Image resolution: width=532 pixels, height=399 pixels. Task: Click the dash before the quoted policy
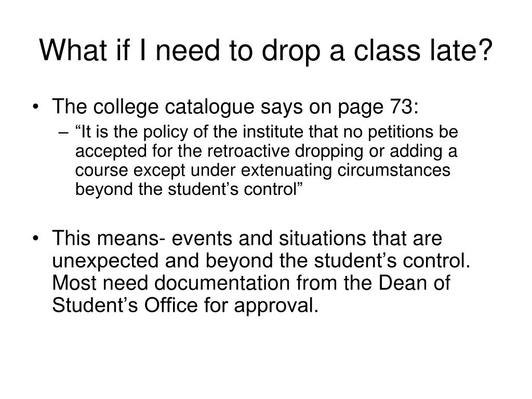pos(63,132)
